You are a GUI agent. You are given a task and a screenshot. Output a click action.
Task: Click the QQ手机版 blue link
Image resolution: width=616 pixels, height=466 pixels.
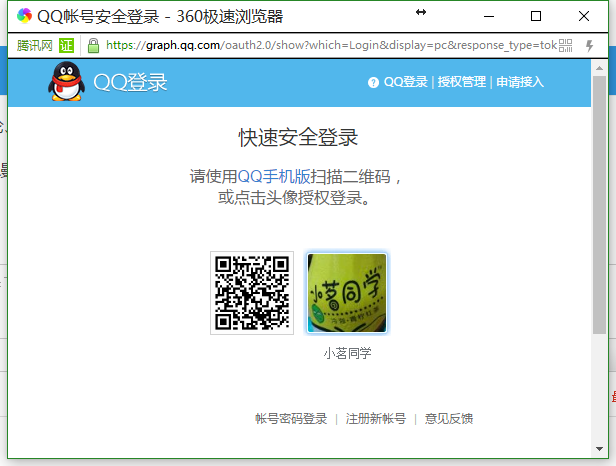tap(274, 176)
